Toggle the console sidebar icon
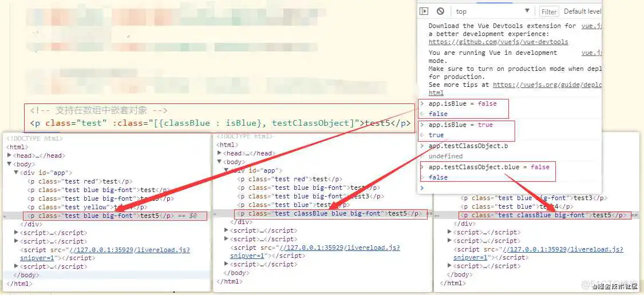 424,11
